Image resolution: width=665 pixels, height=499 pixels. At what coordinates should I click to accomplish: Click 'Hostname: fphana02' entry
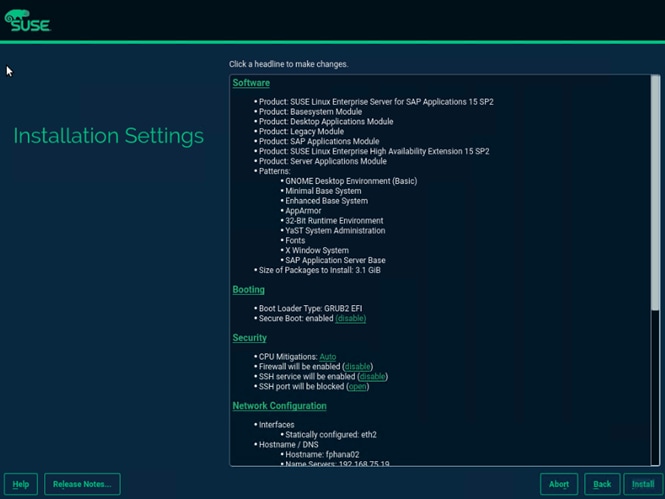(322, 454)
